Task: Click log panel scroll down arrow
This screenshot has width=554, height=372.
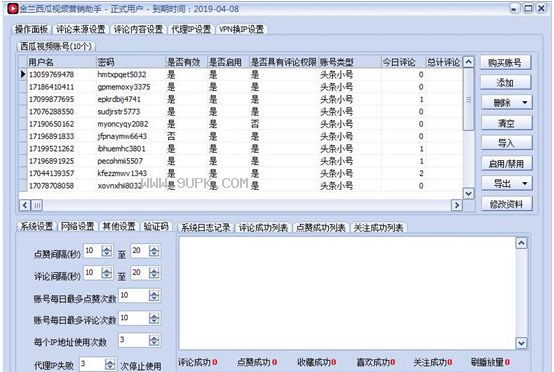Action: point(521,343)
